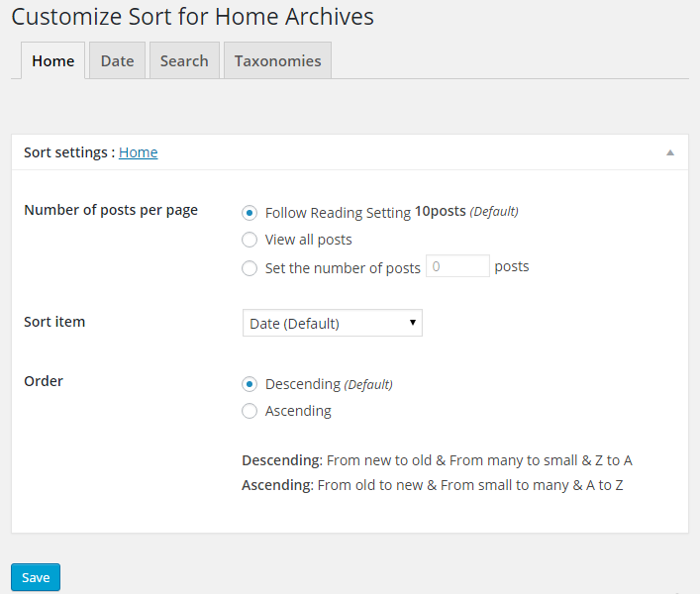Click the Customize Sort for Home Archives heading
The width and height of the screenshot is (700, 594).
pos(192,17)
